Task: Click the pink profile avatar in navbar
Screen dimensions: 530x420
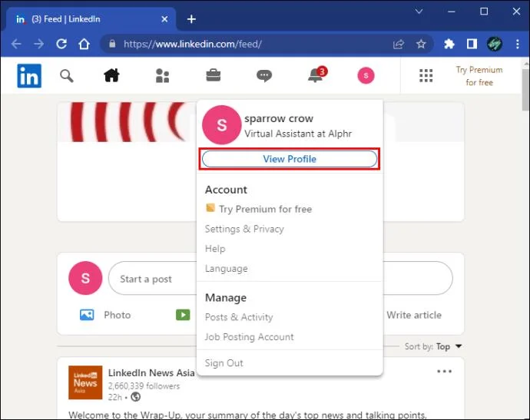Action: coord(366,76)
